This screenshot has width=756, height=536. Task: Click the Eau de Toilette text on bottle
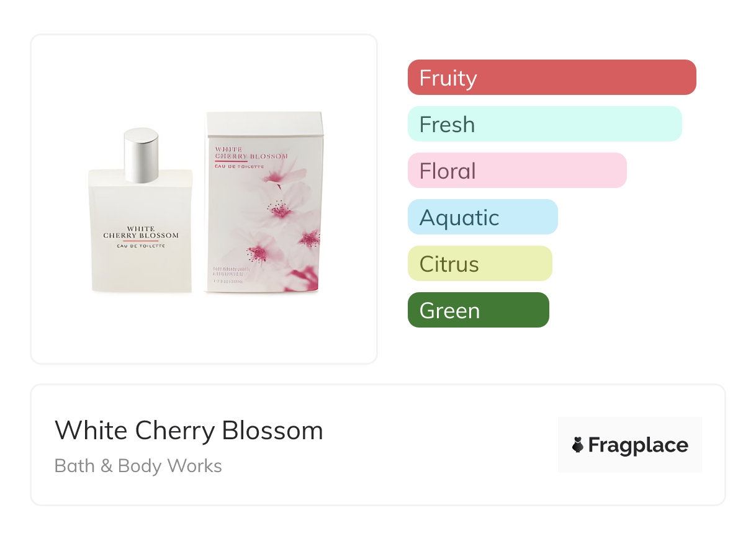pos(141,246)
